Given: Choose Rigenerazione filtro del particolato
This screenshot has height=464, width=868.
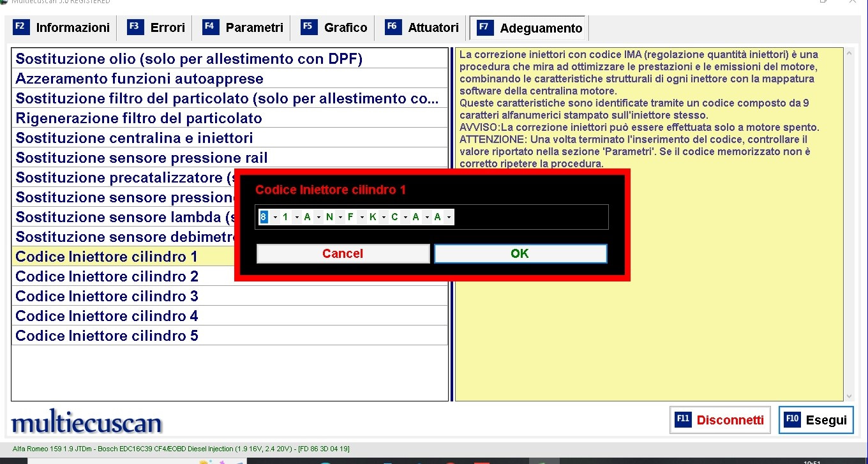Looking at the screenshot, I should coord(138,118).
